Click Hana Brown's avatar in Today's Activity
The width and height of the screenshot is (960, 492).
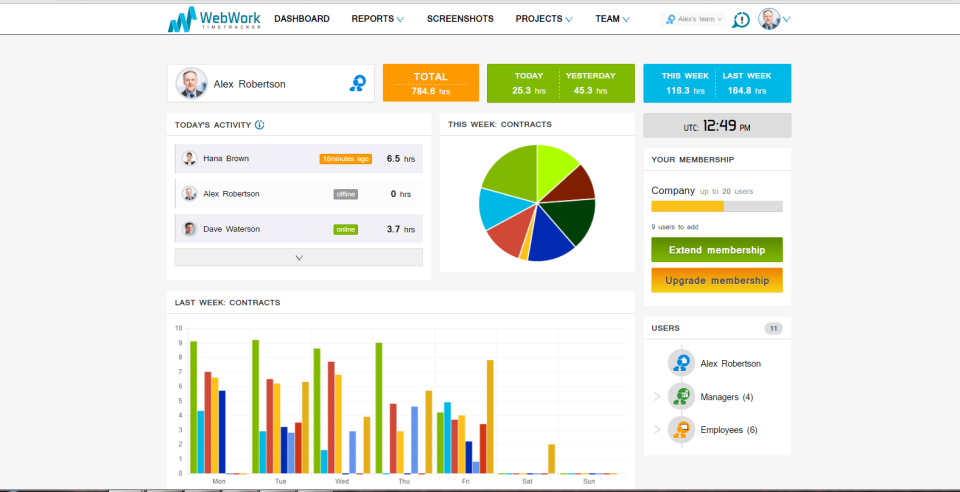coord(190,158)
